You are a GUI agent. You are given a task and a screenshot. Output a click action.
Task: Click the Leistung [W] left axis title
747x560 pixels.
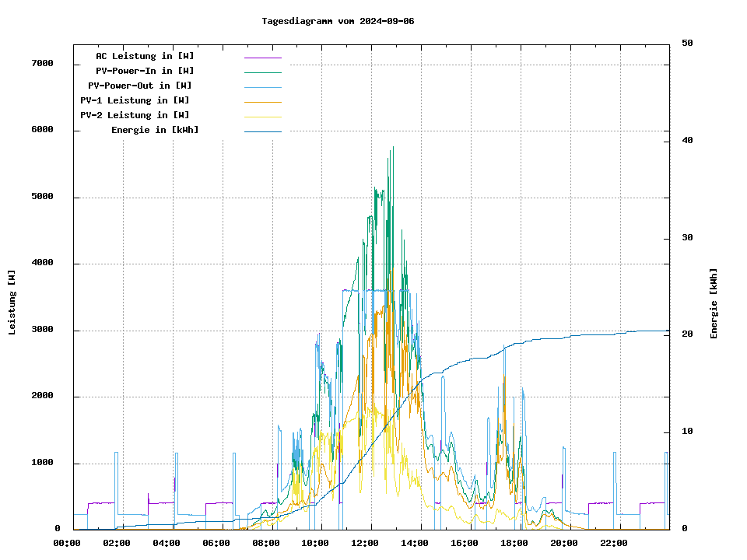tap(12, 303)
